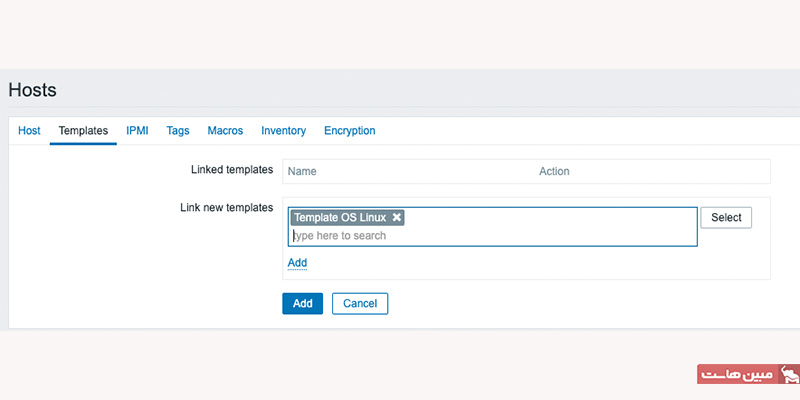Select the Template OS Linux tag
This screenshot has height=400, width=800.
tap(340, 217)
